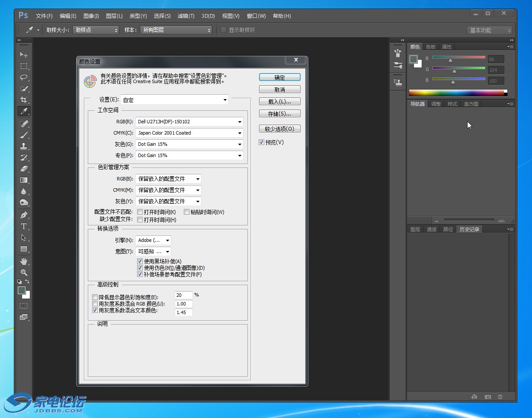532x418 pixels.
Task: Select the Zoom tool
Action: click(x=24, y=272)
